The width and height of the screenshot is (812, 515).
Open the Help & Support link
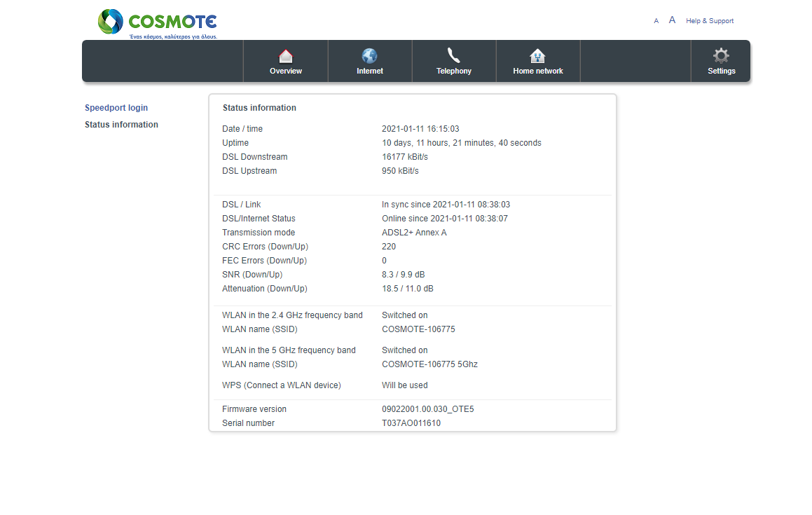pyautogui.click(x=710, y=21)
